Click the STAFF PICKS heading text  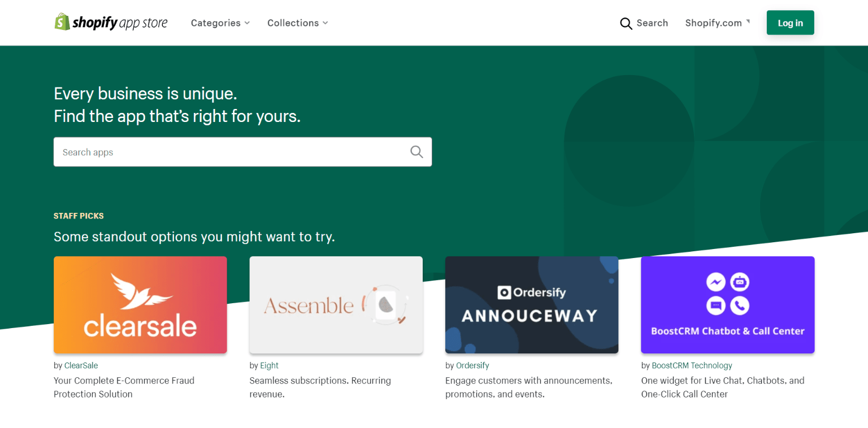click(x=79, y=216)
